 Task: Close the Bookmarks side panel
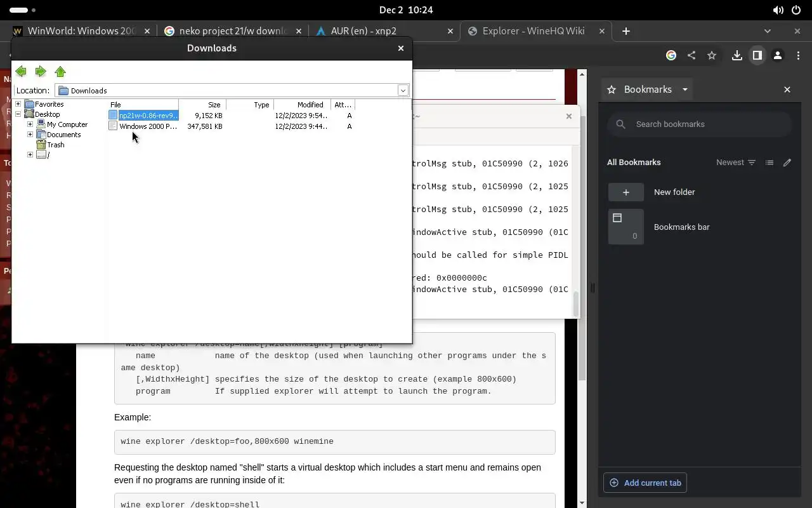pos(787,90)
